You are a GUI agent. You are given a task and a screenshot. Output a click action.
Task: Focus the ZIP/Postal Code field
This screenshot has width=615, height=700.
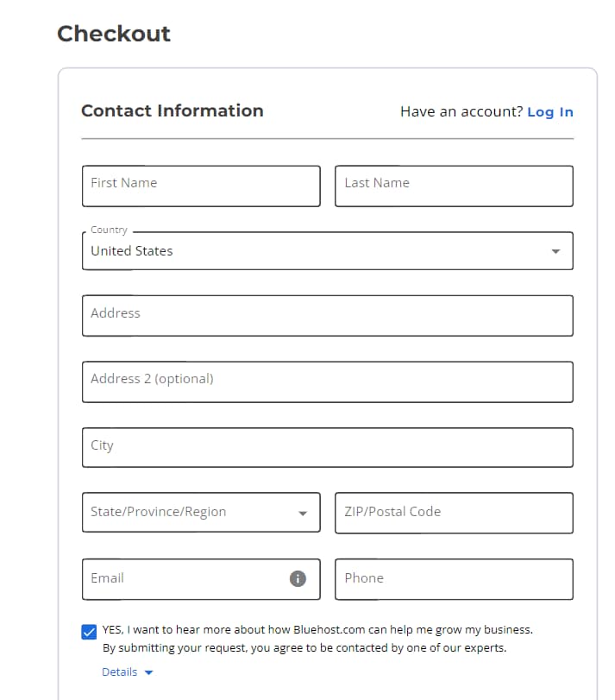(454, 513)
